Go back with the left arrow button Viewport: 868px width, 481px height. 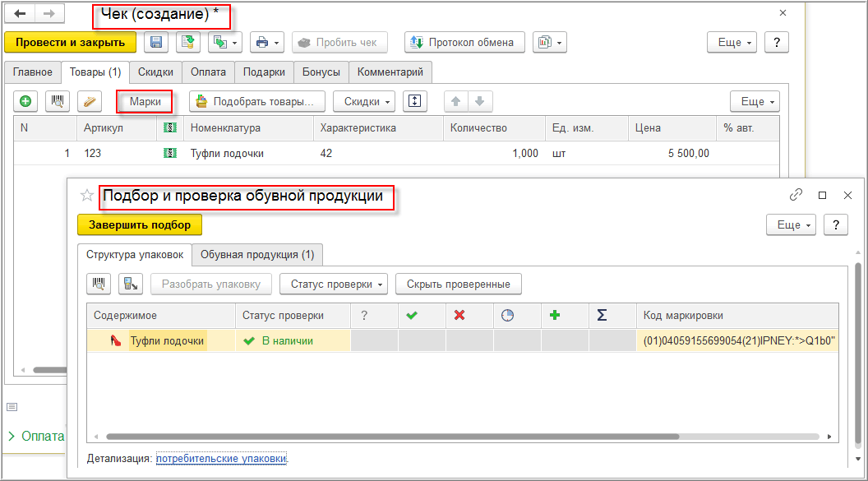(20, 14)
